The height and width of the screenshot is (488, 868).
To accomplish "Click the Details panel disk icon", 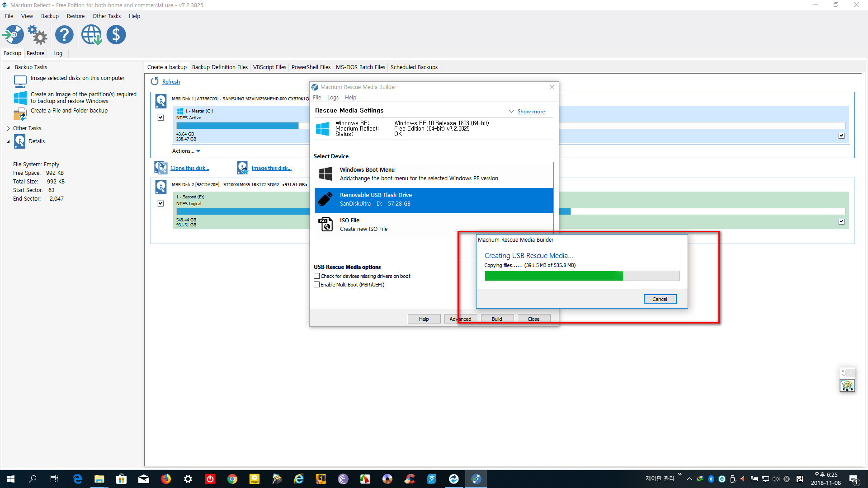I will tap(19, 141).
